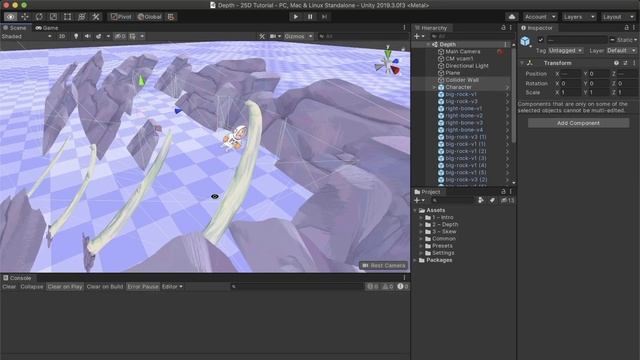Collapse the Depth scene in Hierarchy
This screenshot has width=640, height=360.
click(x=428, y=44)
